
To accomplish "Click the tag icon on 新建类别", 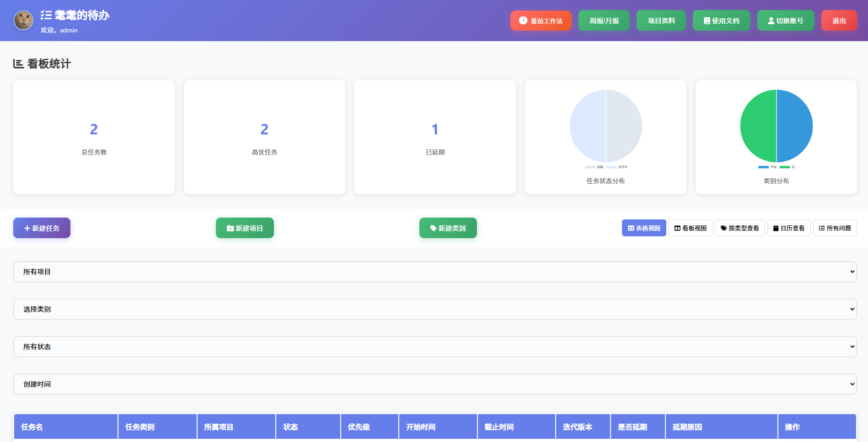I will pyautogui.click(x=433, y=228).
